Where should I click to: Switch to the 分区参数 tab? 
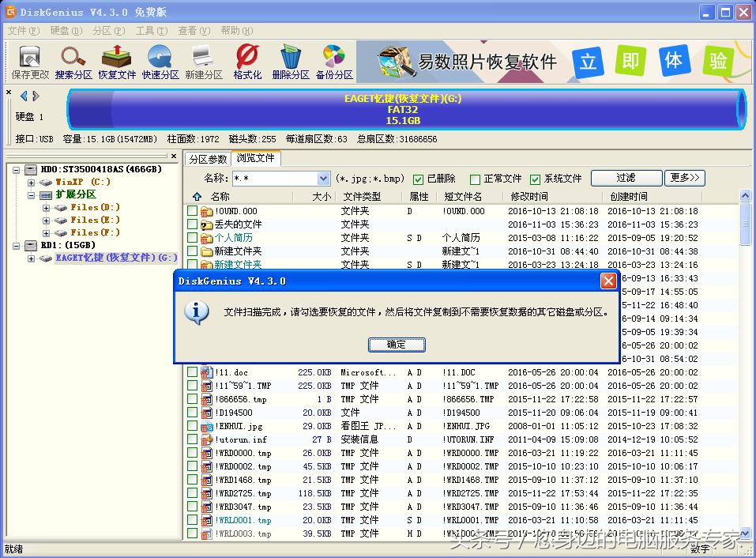point(209,158)
